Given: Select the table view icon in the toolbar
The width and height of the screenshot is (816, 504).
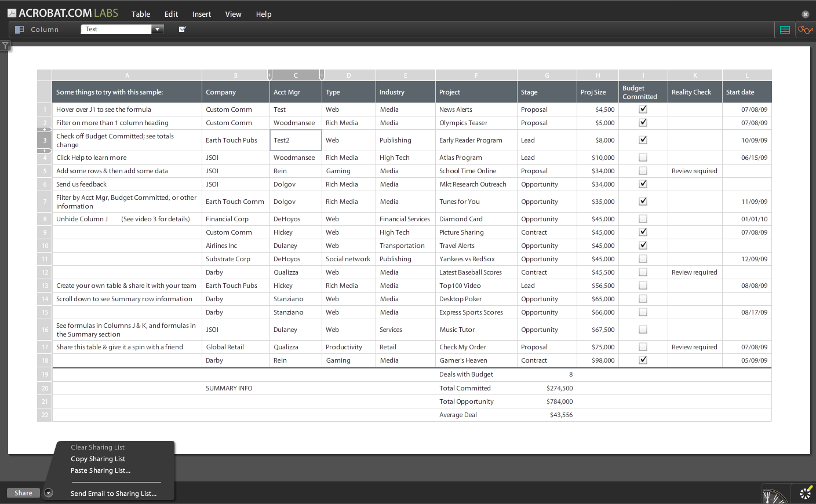Looking at the screenshot, I should click(x=784, y=29).
